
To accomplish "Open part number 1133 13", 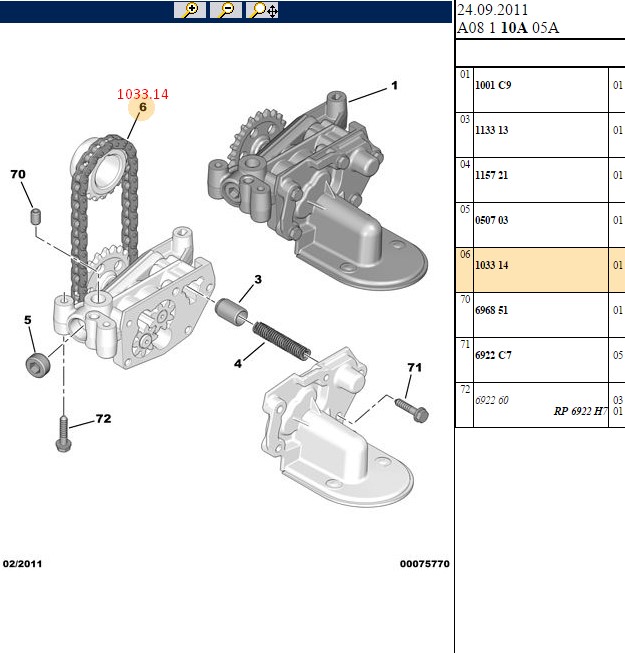I will [x=491, y=130].
